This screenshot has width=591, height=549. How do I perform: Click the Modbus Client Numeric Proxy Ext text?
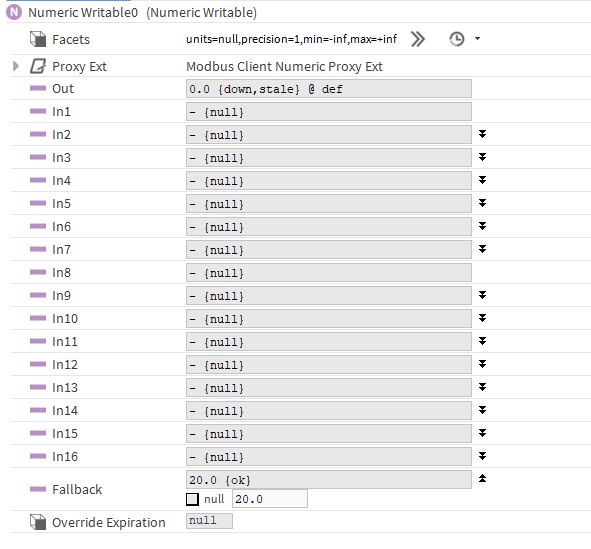[x=284, y=66]
